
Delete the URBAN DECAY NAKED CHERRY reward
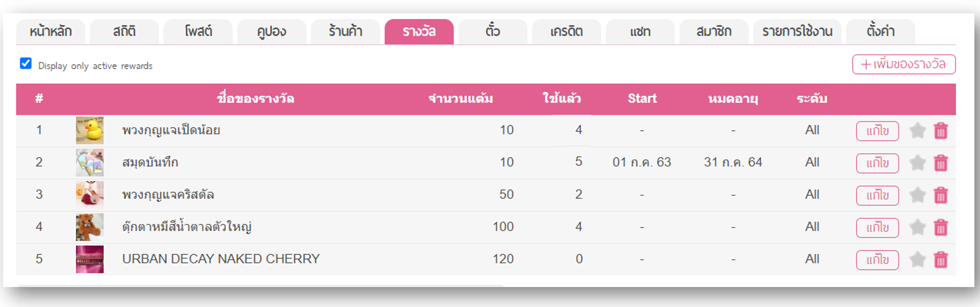coord(941,260)
